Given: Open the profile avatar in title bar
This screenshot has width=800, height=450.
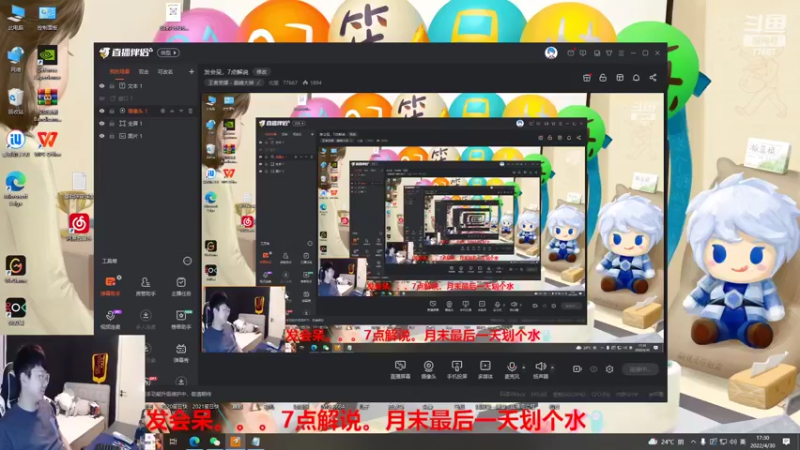Looking at the screenshot, I should pos(551,53).
